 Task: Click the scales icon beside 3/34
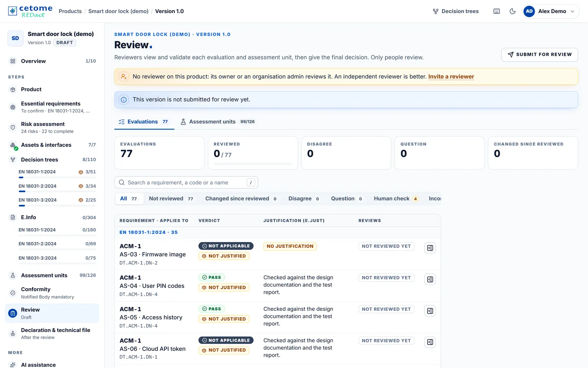click(81, 186)
